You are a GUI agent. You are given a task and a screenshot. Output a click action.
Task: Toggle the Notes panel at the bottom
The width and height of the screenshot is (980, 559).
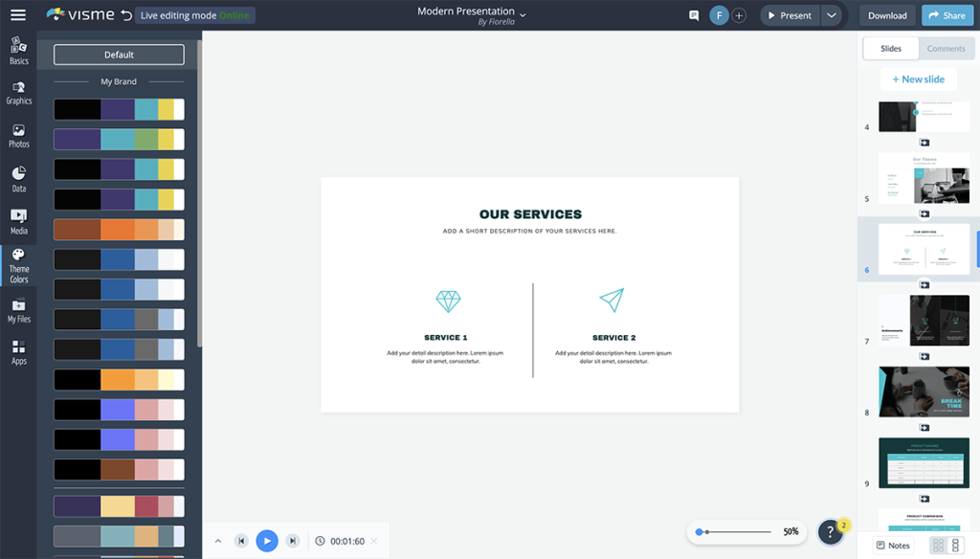click(892, 544)
